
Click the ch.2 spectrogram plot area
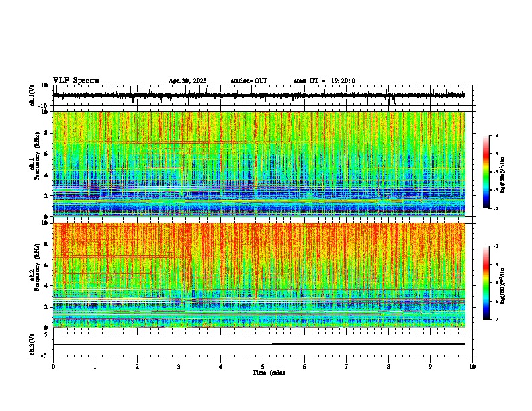point(259,275)
